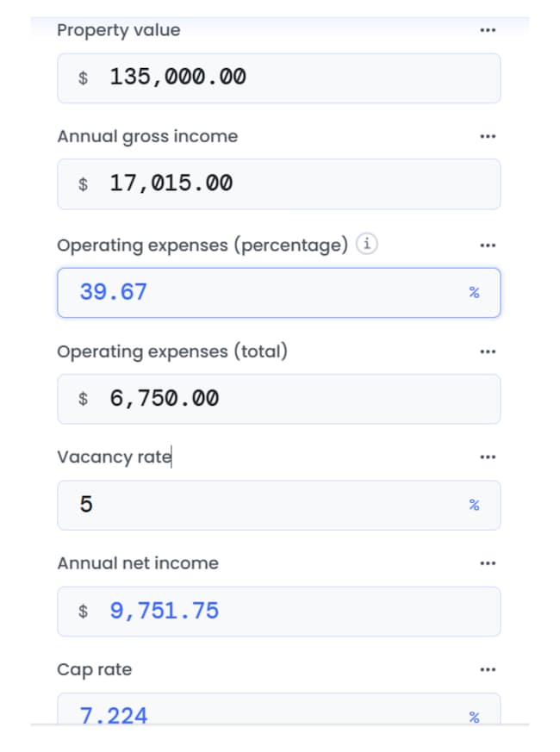Click the Annual net income field

[x=278, y=612]
